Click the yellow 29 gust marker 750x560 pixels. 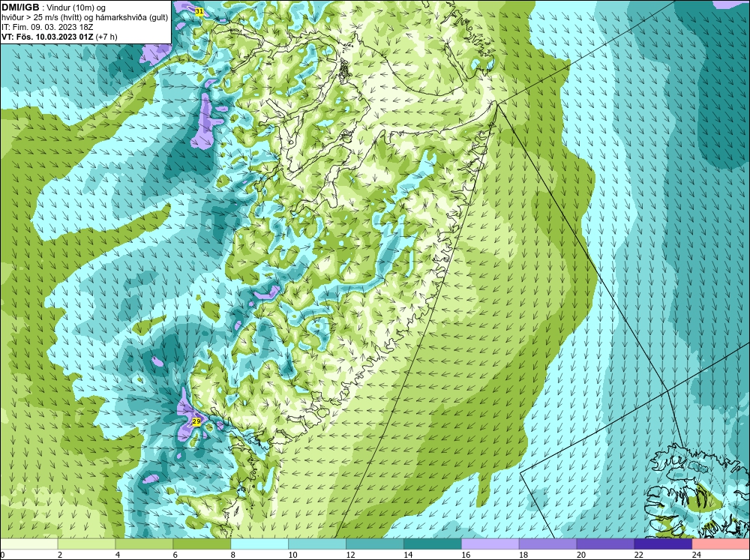[x=196, y=421]
